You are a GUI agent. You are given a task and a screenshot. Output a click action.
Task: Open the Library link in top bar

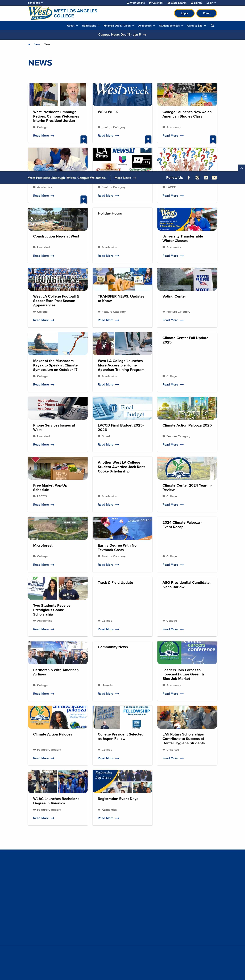pyautogui.click(x=197, y=3)
